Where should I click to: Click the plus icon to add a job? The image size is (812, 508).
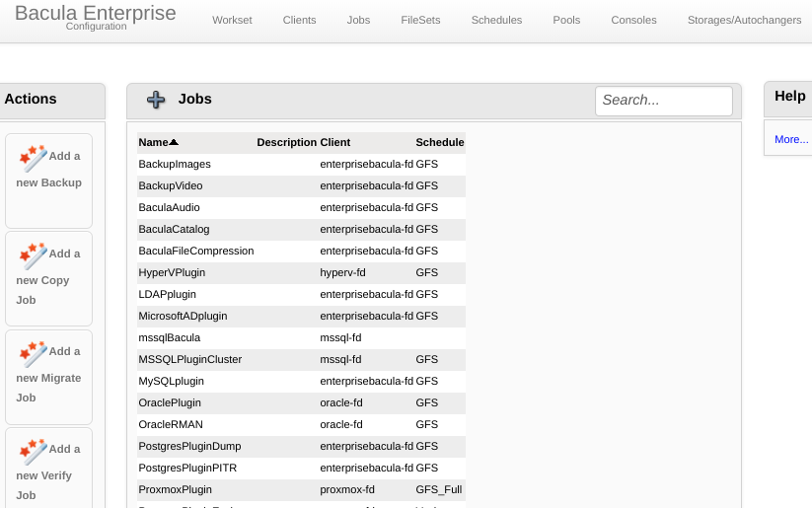tap(156, 100)
